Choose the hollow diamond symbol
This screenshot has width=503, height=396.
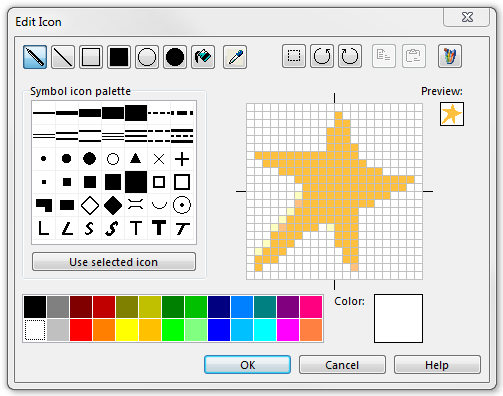pyautogui.click(x=90, y=205)
